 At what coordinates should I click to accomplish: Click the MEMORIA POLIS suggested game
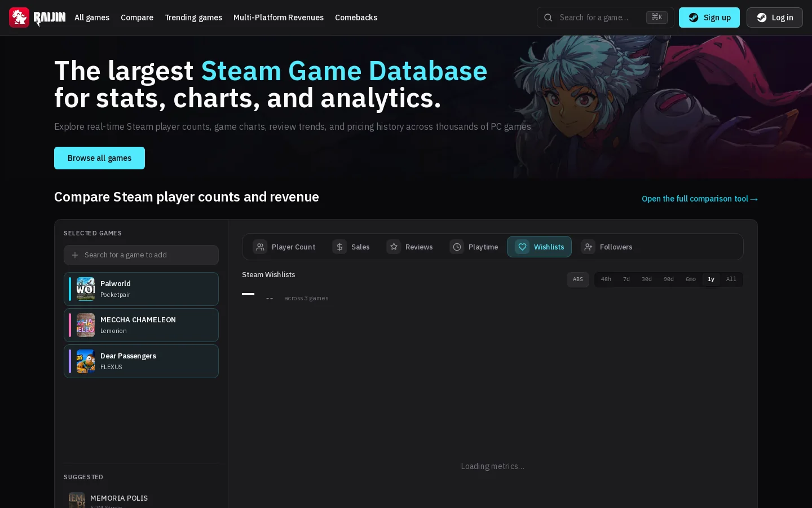coord(141,500)
